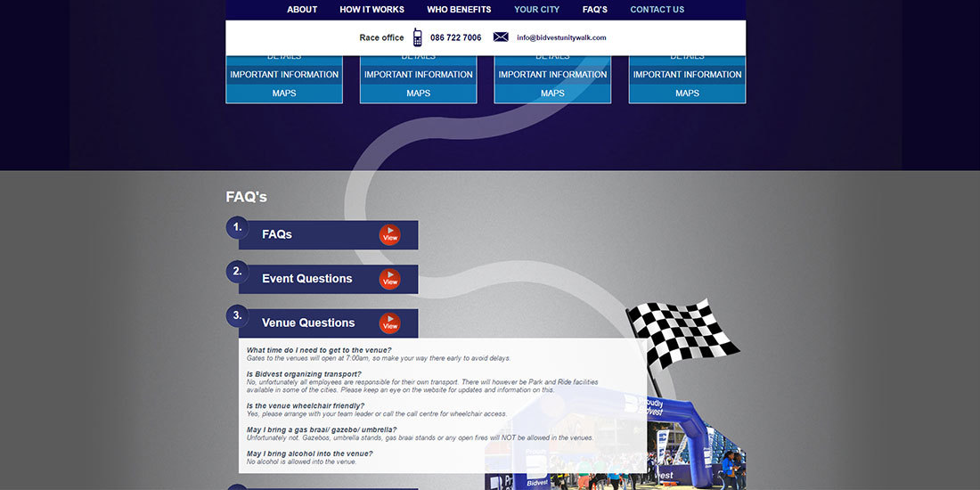Click the number 3 circle badge
This screenshot has width=980, height=490.
point(237,315)
